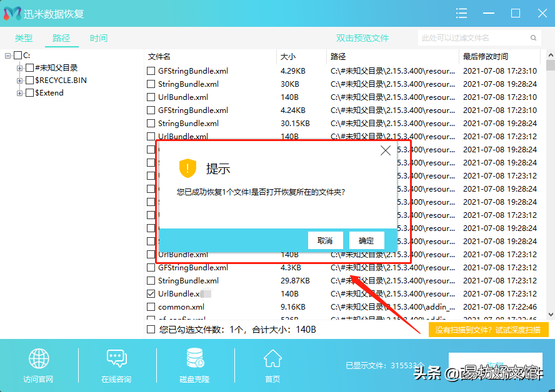Go to 首页 house icon

(x=272, y=358)
